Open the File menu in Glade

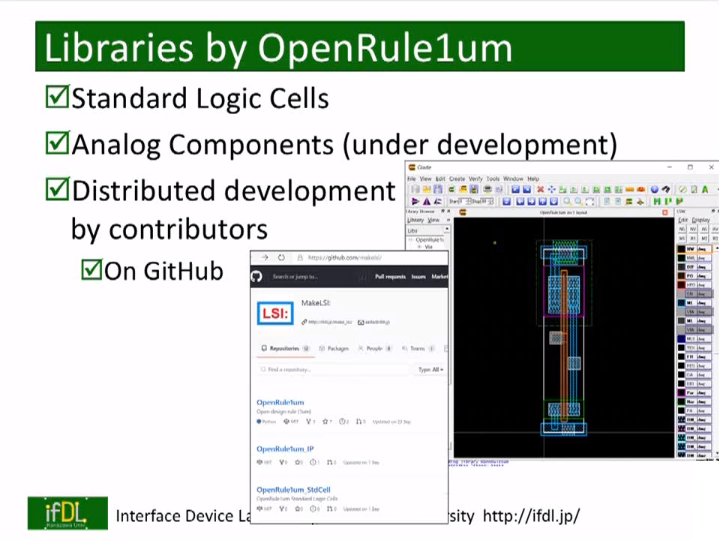tap(411, 178)
